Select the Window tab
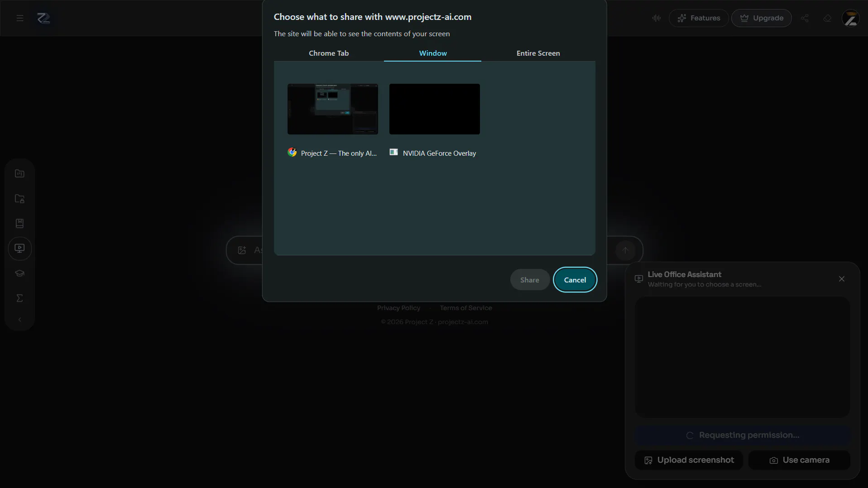 433,53
